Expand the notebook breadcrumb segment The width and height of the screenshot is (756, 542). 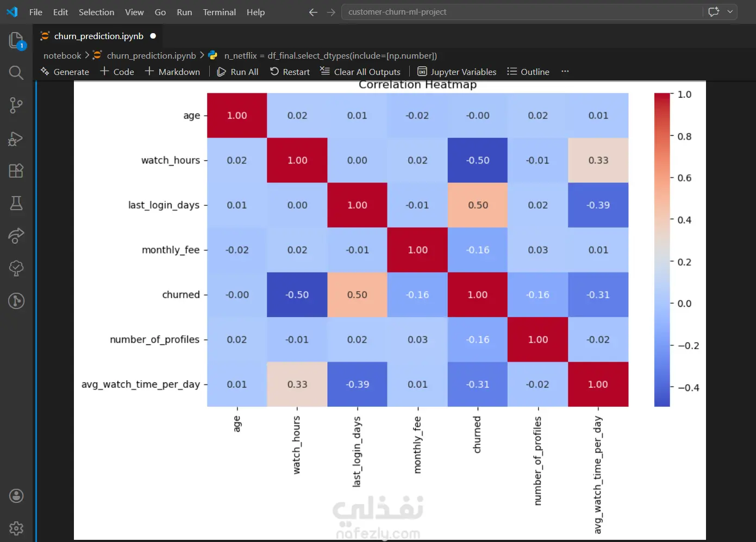pos(62,55)
